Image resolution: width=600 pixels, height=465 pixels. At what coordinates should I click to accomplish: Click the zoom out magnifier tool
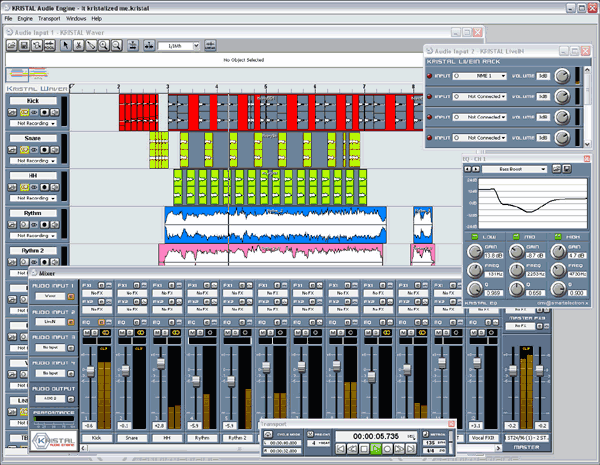(x=116, y=46)
